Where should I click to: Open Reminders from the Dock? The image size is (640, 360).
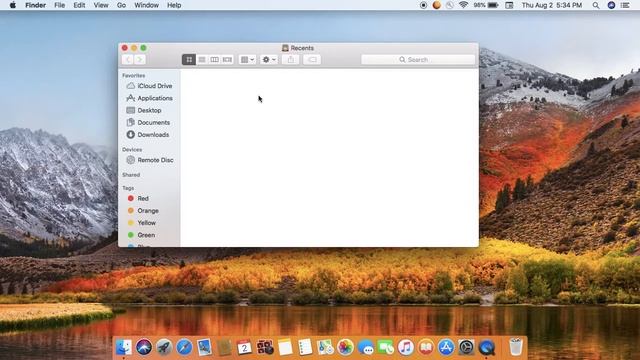[305, 347]
